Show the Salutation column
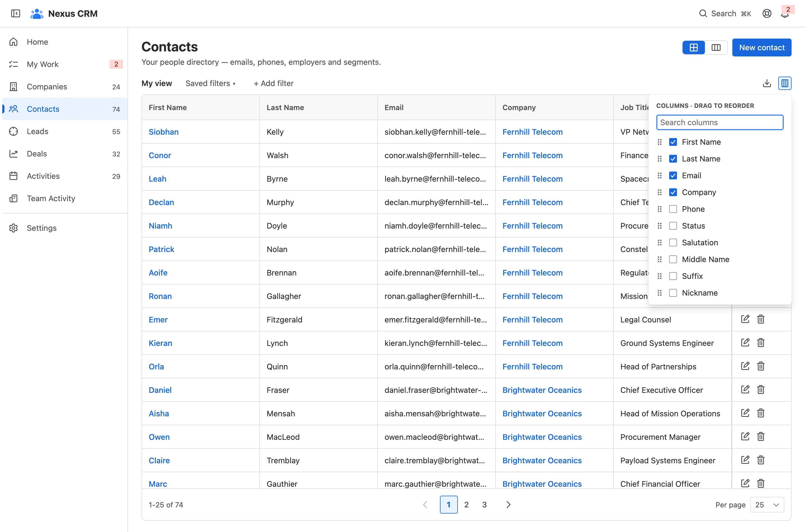Image resolution: width=805 pixels, height=532 pixels. pyautogui.click(x=673, y=243)
